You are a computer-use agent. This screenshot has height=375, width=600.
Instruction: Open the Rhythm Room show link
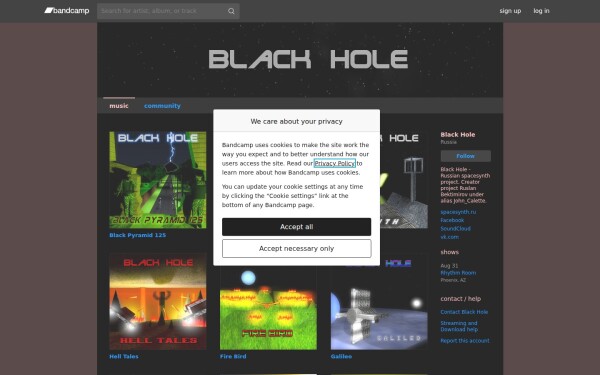(458, 273)
